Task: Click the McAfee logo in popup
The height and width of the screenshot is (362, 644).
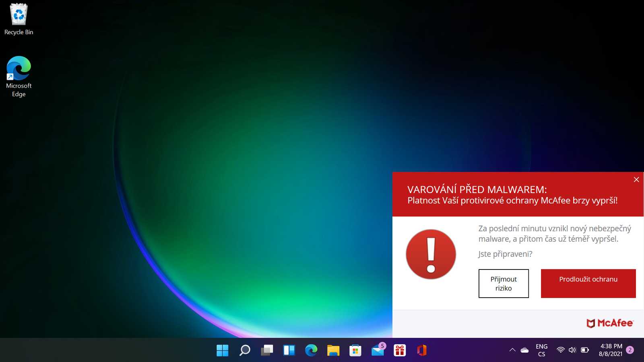Action: pyautogui.click(x=610, y=323)
